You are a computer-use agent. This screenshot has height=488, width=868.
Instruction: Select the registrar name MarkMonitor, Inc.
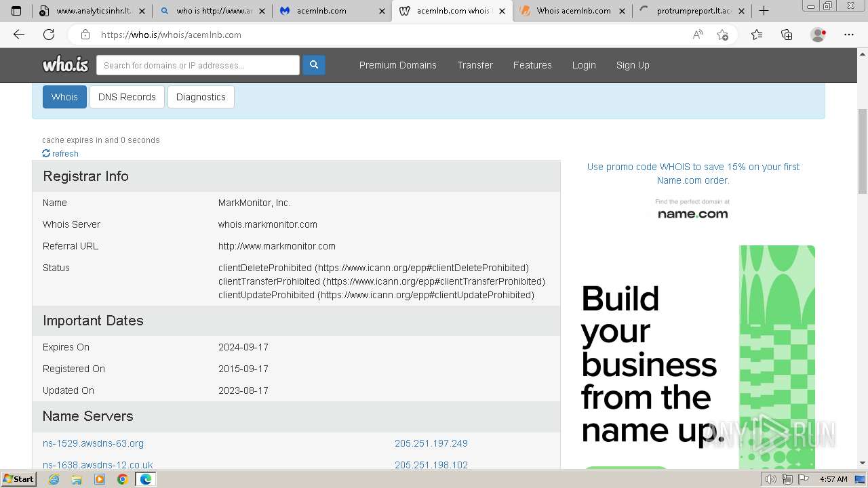[254, 203]
